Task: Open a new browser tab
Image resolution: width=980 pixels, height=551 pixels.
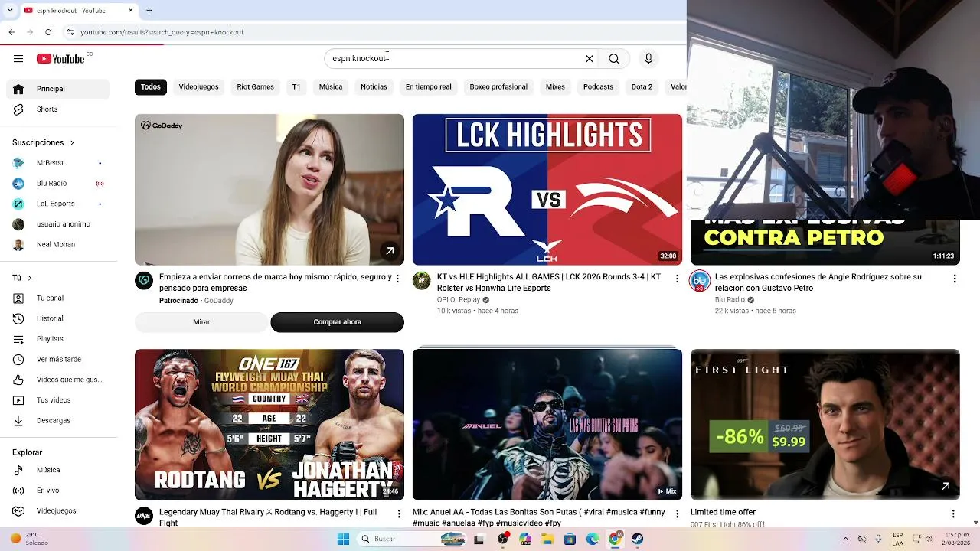Action: pyautogui.click(x=149, y=11)
